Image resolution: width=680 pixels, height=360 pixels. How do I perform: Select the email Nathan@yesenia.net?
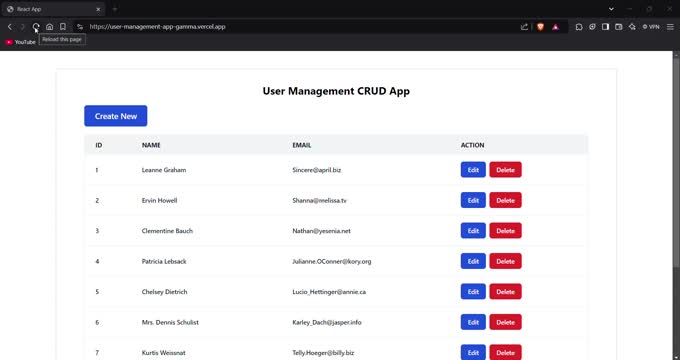click(x=321, y=231)
